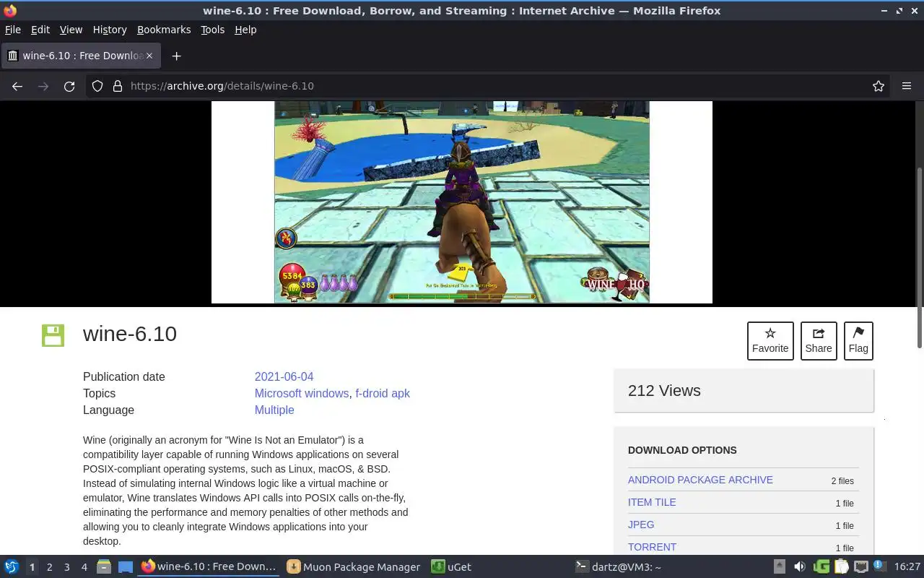Image resolution: width=924 pixels, height=578 pixels.
Task: Open the network tray icon
Action: click(861, 567)
